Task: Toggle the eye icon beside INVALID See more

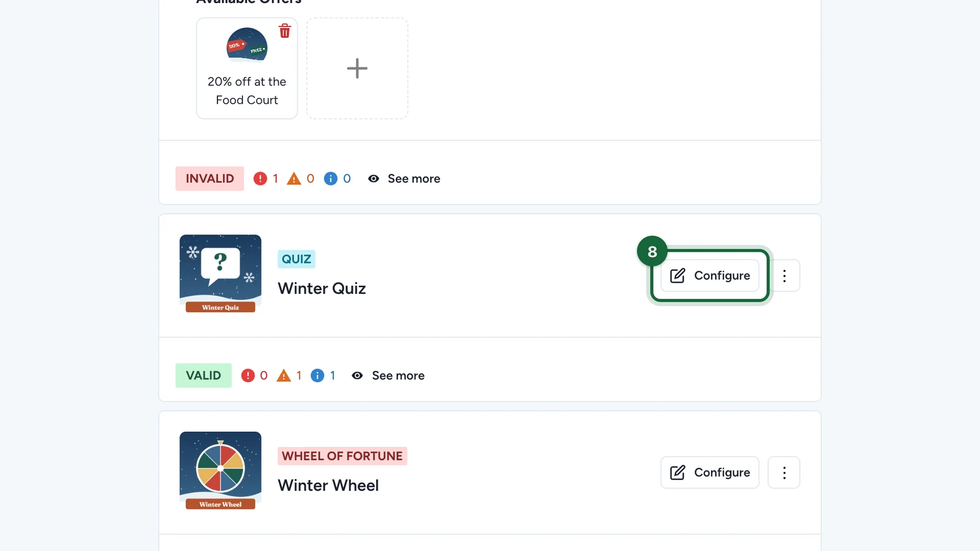Action: click(x=374, y=179)
